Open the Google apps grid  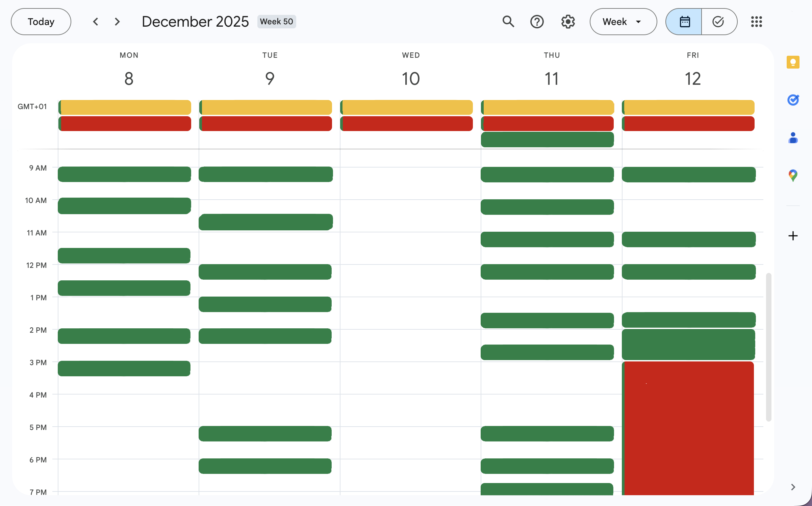[x=756, y=22]
